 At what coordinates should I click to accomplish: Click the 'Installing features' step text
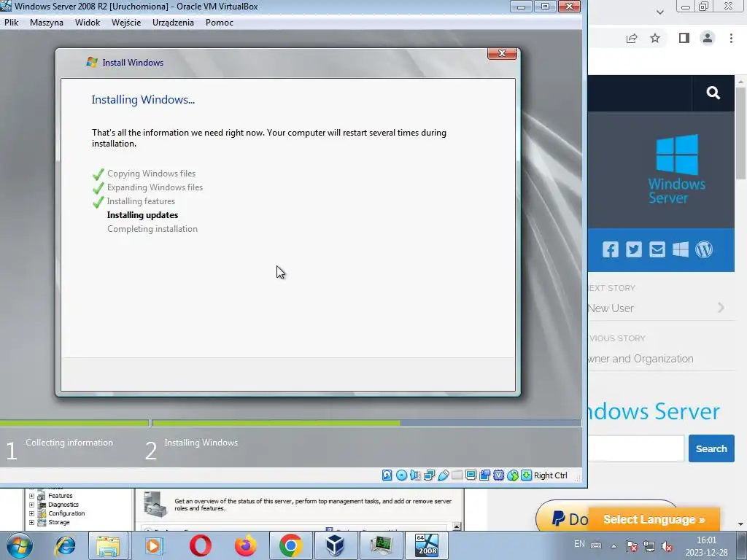point(141,201)
